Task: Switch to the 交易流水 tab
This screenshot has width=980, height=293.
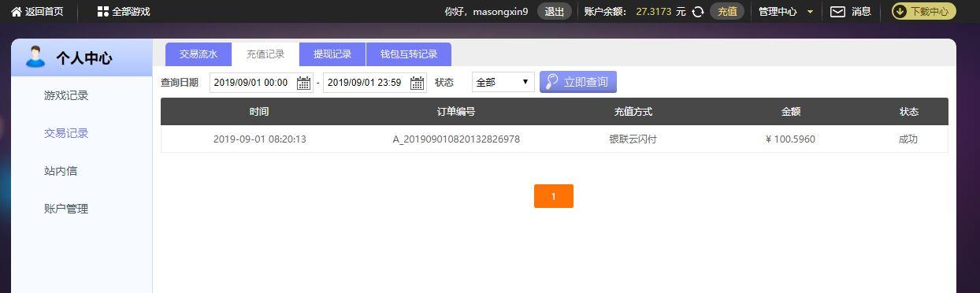Action: 199,54
